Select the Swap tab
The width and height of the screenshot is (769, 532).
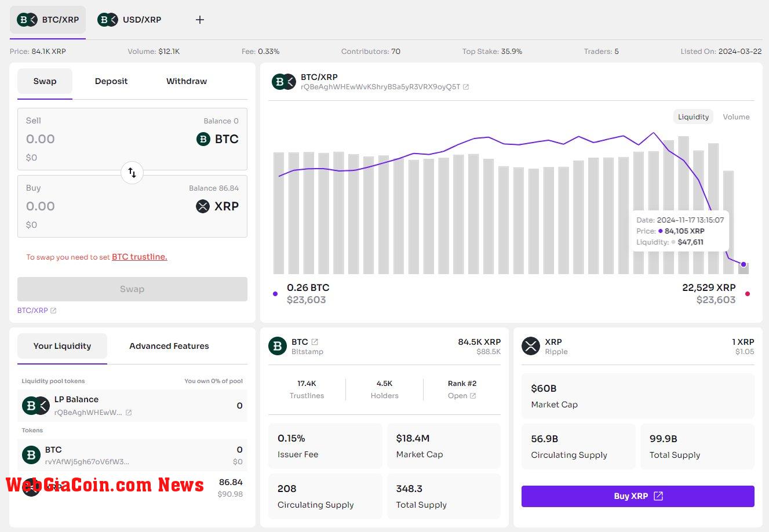coord(45,81)
